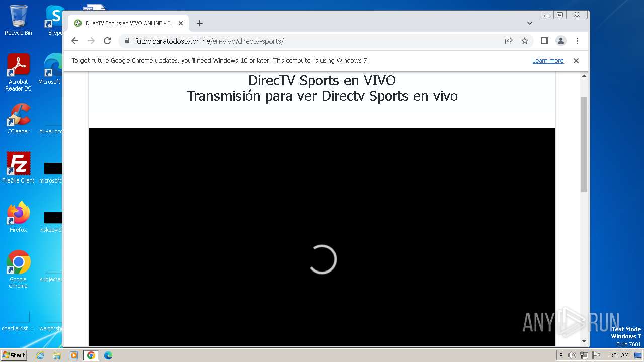Launch Microsoft Edge from the taskbar
The image size is (644, 362).
click(108, 355)
